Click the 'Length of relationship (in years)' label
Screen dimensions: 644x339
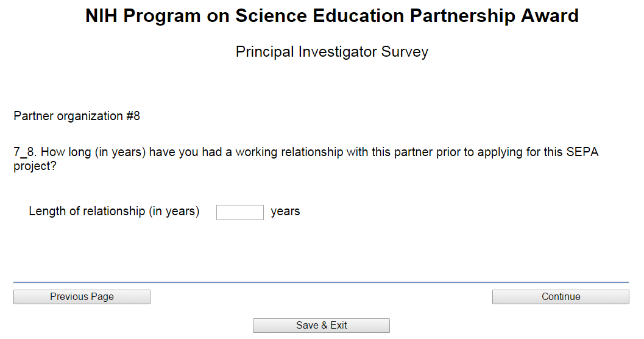click(114, 212)
